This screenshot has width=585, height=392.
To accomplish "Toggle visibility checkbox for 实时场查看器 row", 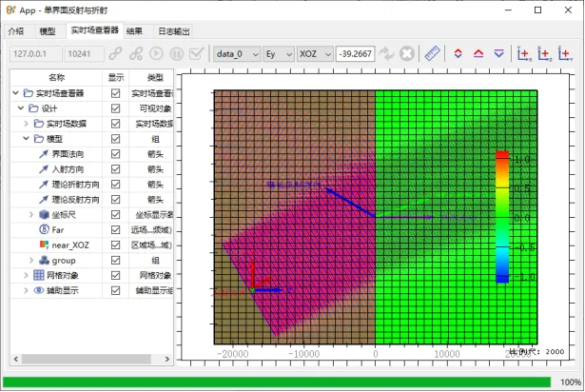I will coord(116,93).
